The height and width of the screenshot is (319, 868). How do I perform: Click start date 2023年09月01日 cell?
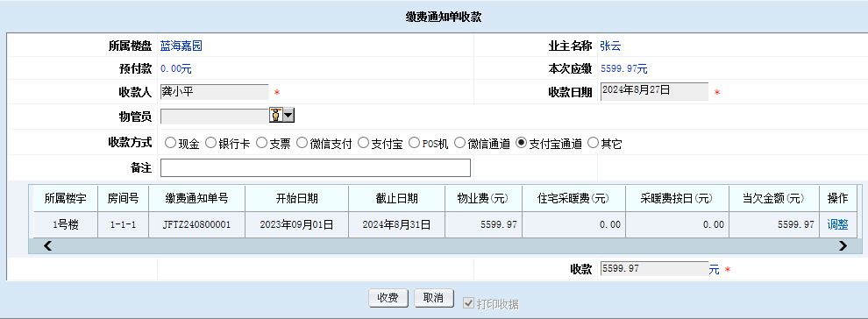(x=296, y=225)
